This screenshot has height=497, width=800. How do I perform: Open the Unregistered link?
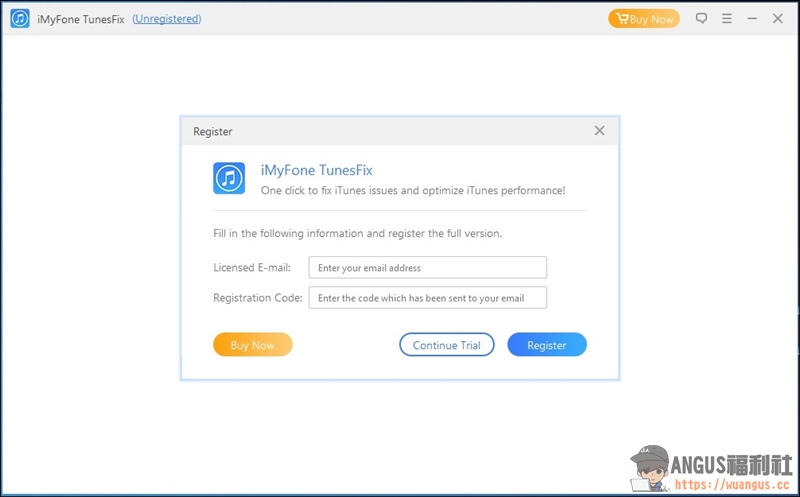tap(167, 19)
